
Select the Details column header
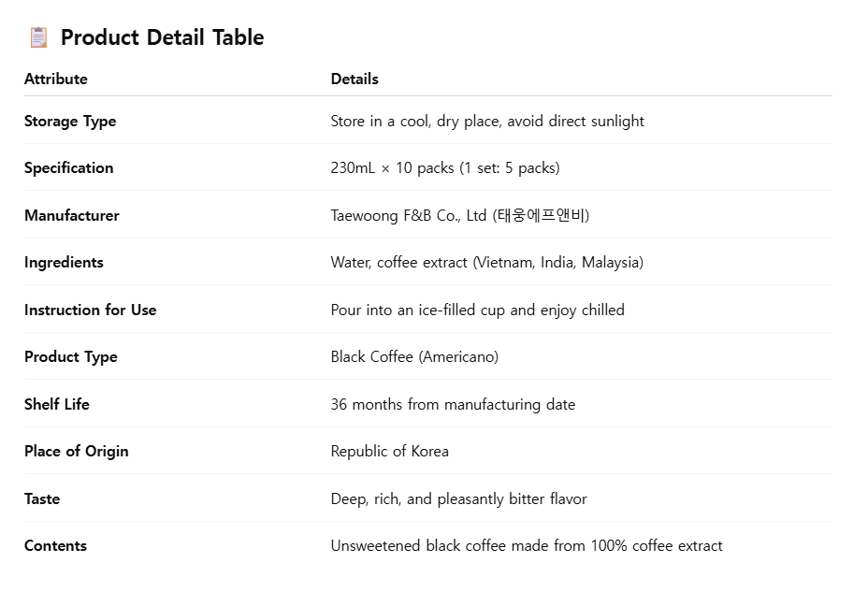click(x=354, y=79)
